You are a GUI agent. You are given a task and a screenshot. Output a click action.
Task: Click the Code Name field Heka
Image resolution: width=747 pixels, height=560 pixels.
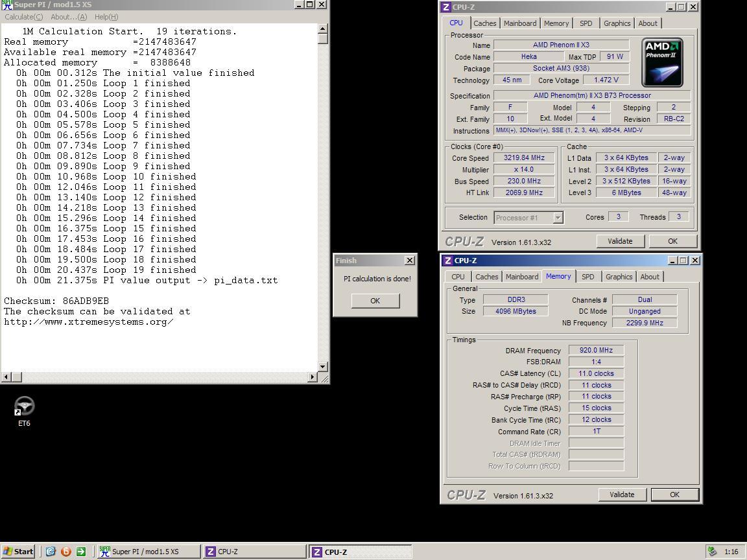pyautogui.click(x=528, y=56)
